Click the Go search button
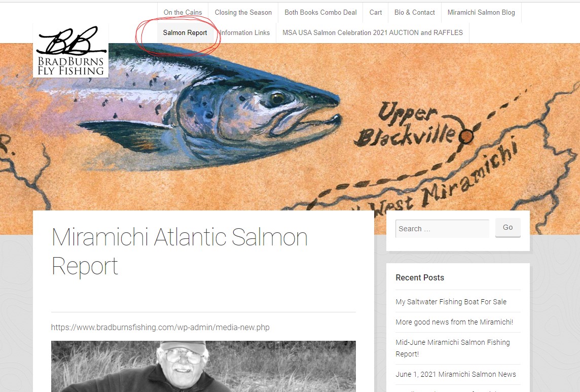Screen dimensions: 580x392 tap(508, 228)
